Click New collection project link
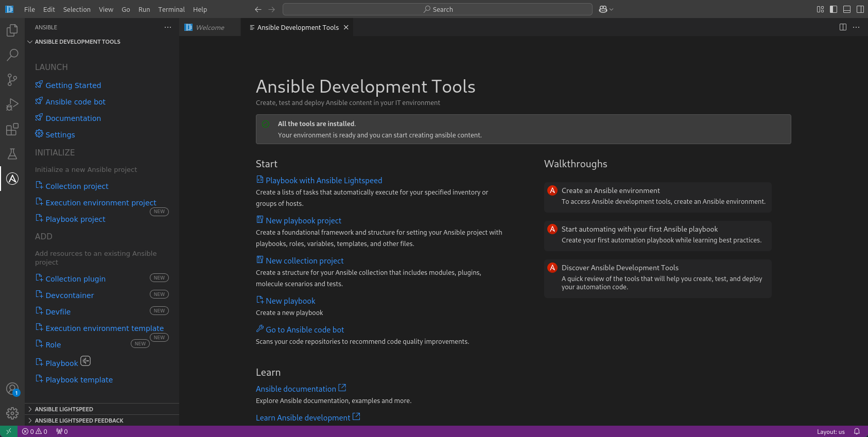The height and width of the screenshot is (437, 868). tap(305, 261)
